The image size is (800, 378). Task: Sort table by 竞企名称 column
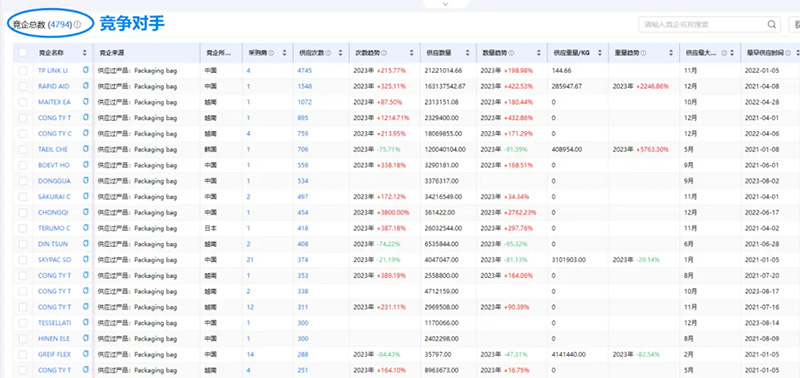click(x=84, y=53)
